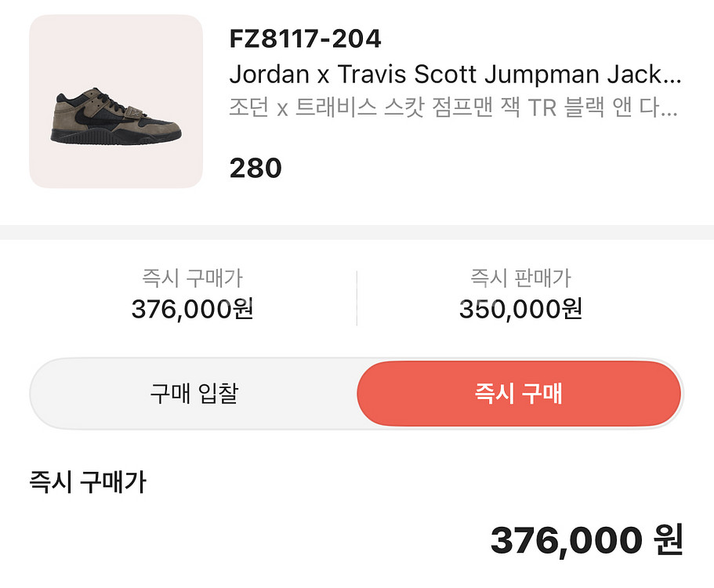The height and width of the screenshot is (588, 714).
Task: Click the Korean product name 조던 x 트래비스 스캇
Action: tap(447, 107)
